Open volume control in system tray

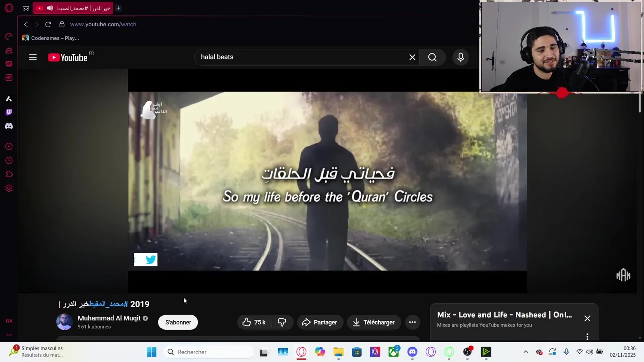(590, 352)
